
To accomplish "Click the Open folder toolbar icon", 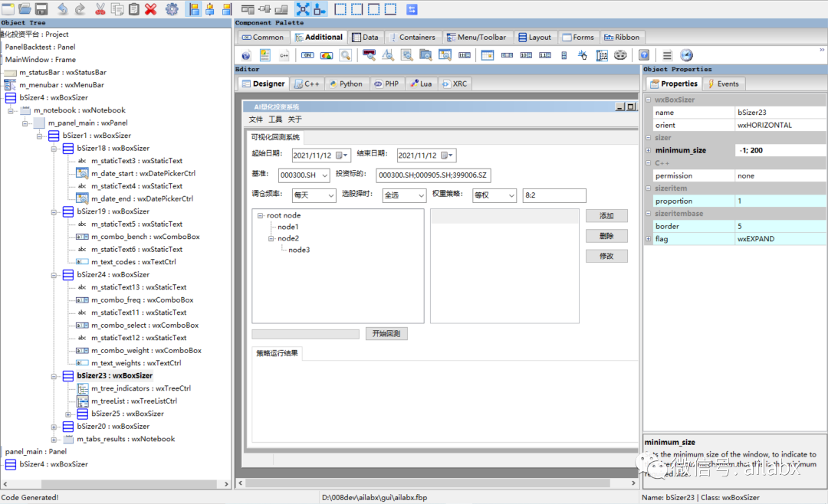I will [25, 8].
